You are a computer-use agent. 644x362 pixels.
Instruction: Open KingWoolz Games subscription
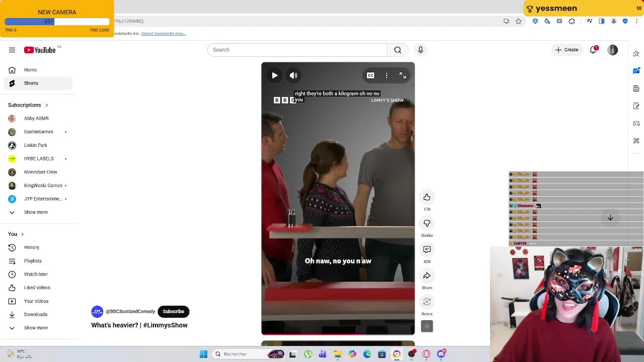[38, 186]
